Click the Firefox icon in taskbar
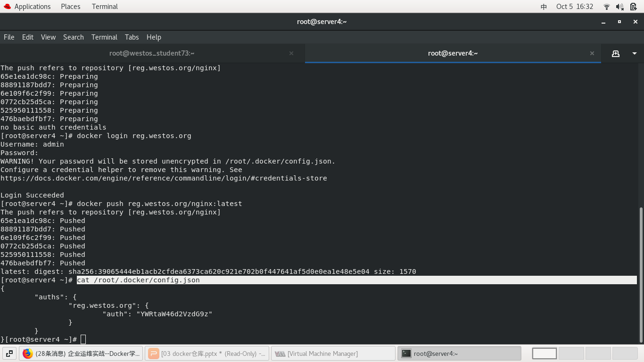The height and width of the screenshot is (362, 644). [x=28, y=354]
